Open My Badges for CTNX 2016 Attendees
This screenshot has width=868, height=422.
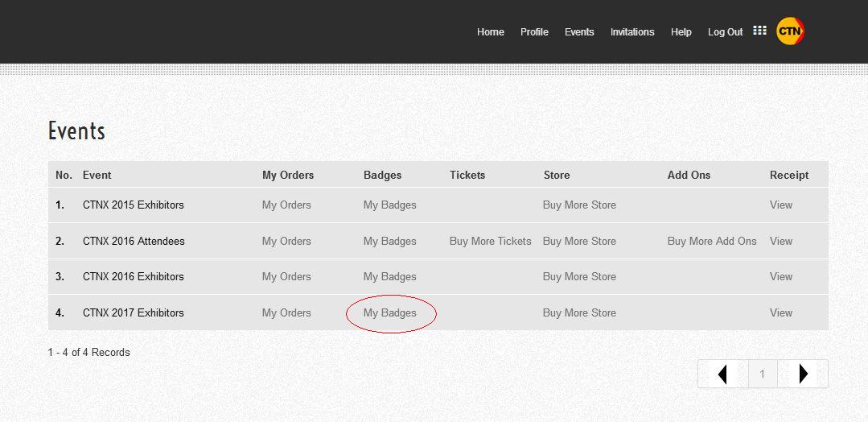(389, 241)
